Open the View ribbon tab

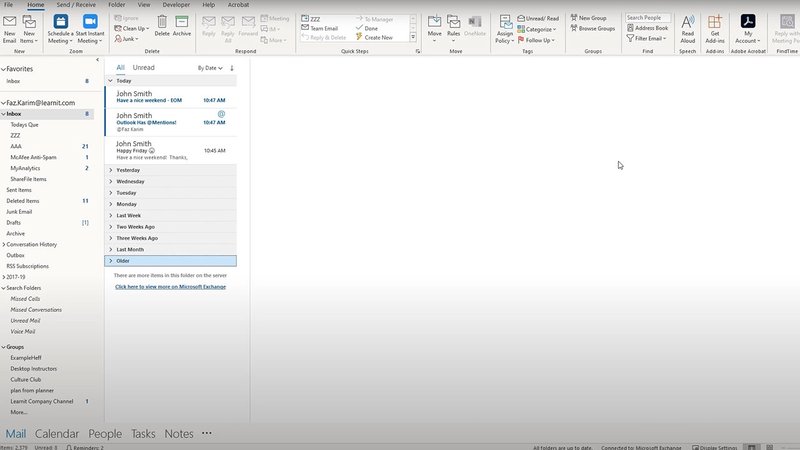click(x=142, y=5)
